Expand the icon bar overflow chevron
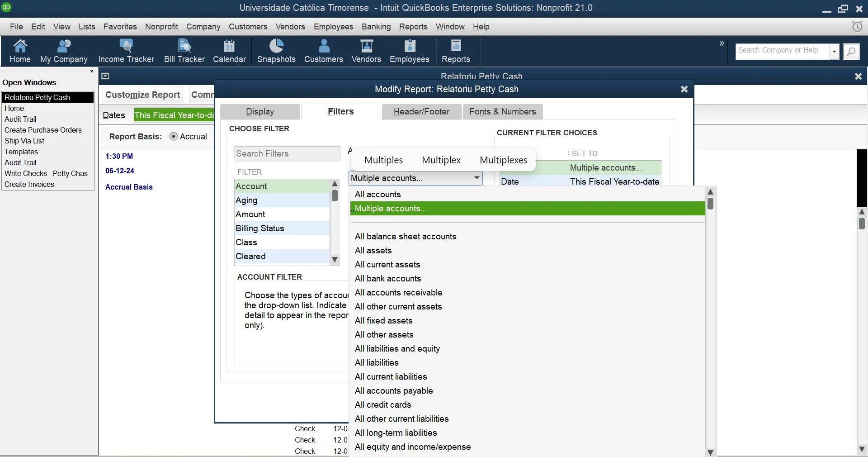 click(722, 43)
